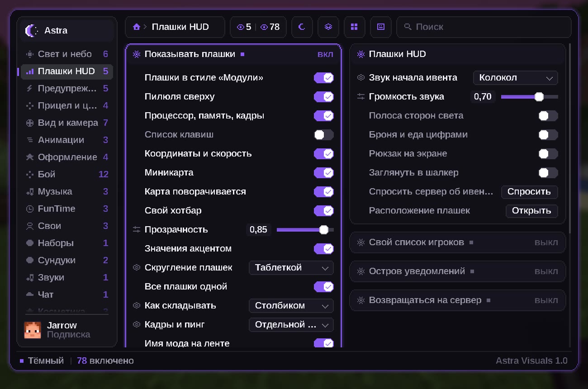Expand the Остров уведомлений section
588x389 pixels.
458,271
